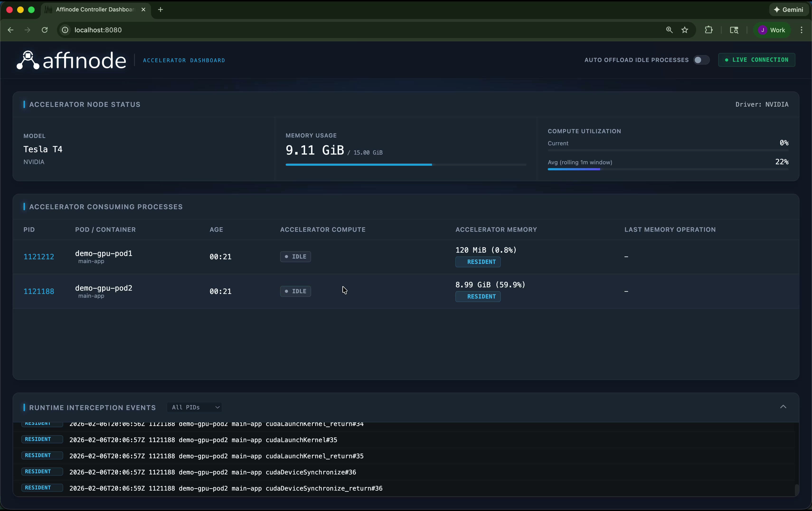
Task: Click the cudaLaunchKernel_return#35 event row
Action: pyautogui.click(x=404, y=456)
